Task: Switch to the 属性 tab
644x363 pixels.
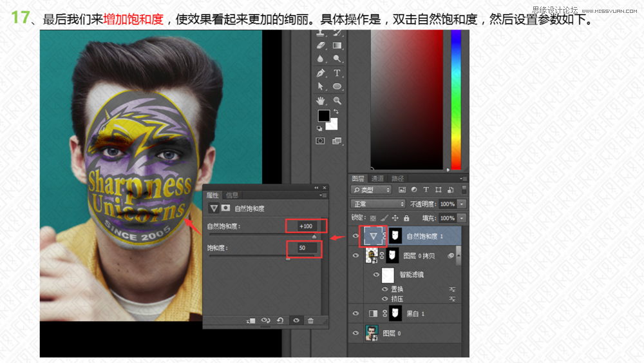Action: (x=213, y=195)
